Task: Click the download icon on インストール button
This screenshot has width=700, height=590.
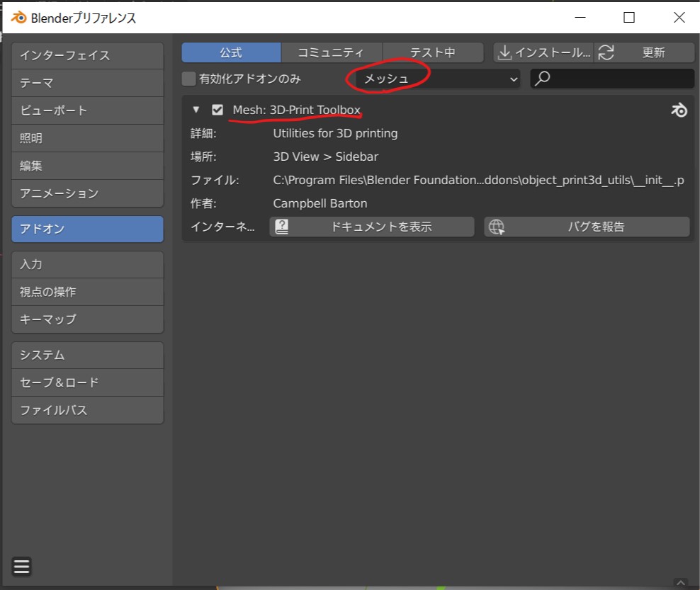Action: point(504,52)
